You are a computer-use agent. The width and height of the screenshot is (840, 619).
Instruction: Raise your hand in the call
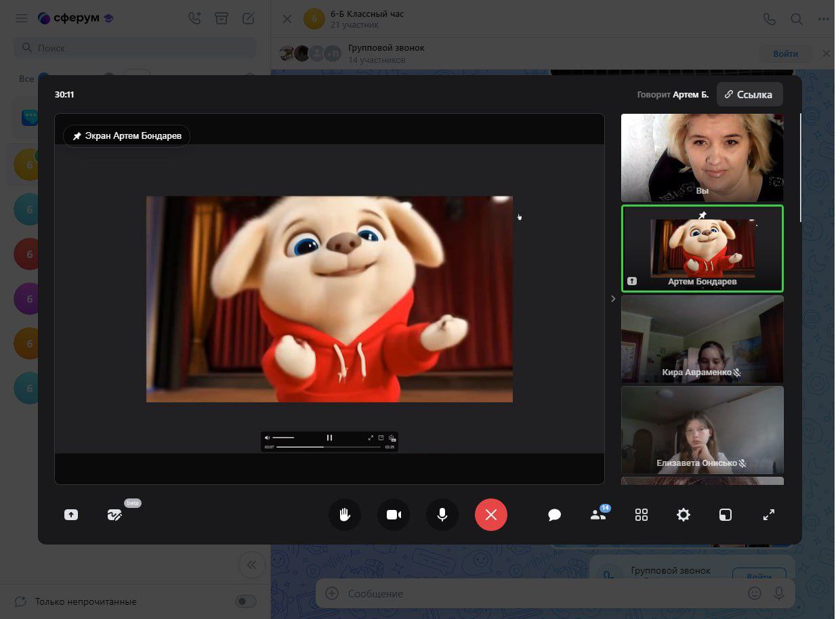345,515
